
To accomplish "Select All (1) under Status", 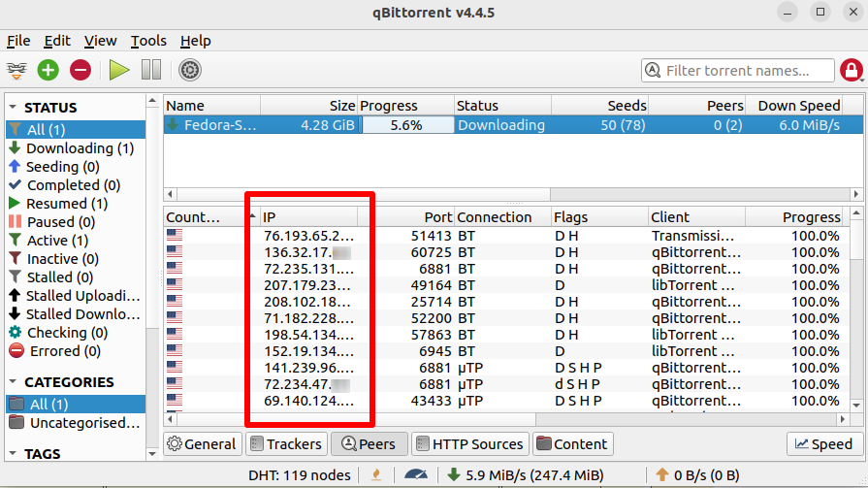I will point(76,130).
